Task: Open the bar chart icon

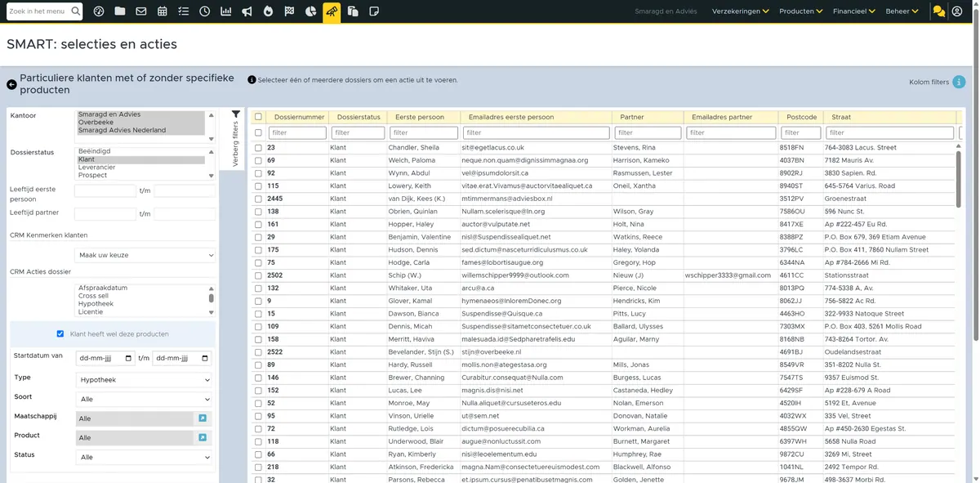Action: [x=225, y=11]
